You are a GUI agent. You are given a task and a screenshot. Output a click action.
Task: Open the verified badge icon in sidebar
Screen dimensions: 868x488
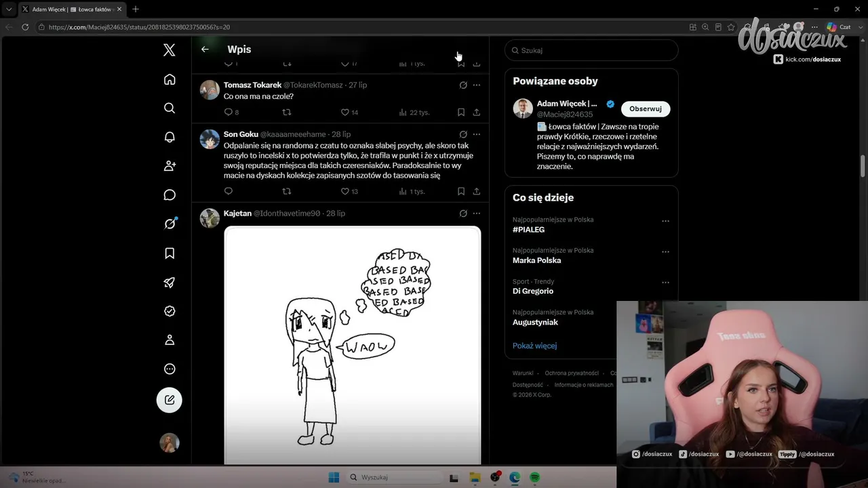point(170,311)
